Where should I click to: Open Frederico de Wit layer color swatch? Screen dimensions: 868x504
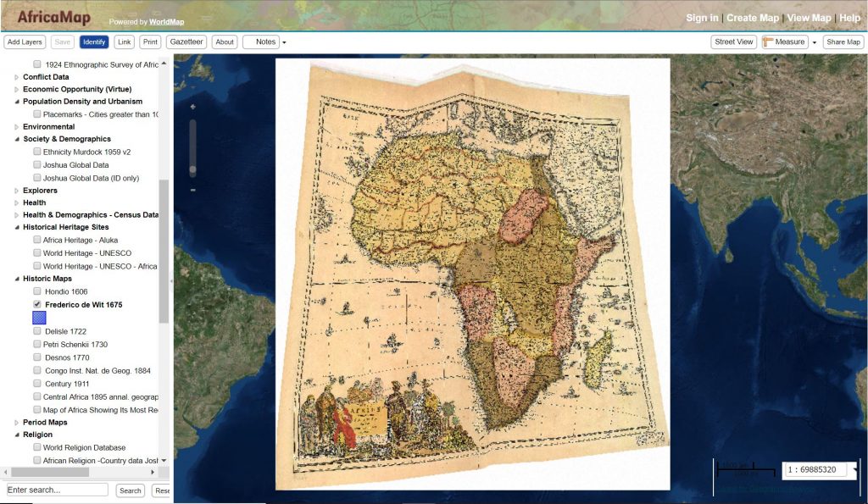coord(39,318)
